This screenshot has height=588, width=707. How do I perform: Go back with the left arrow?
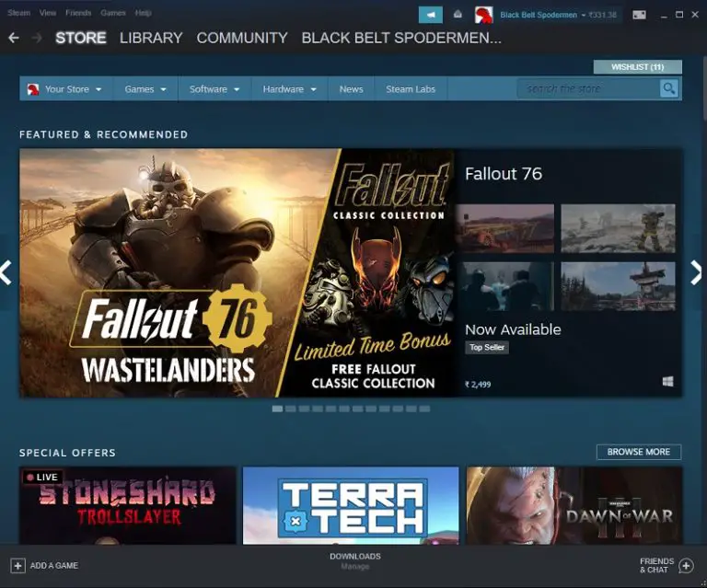point(13,38)
